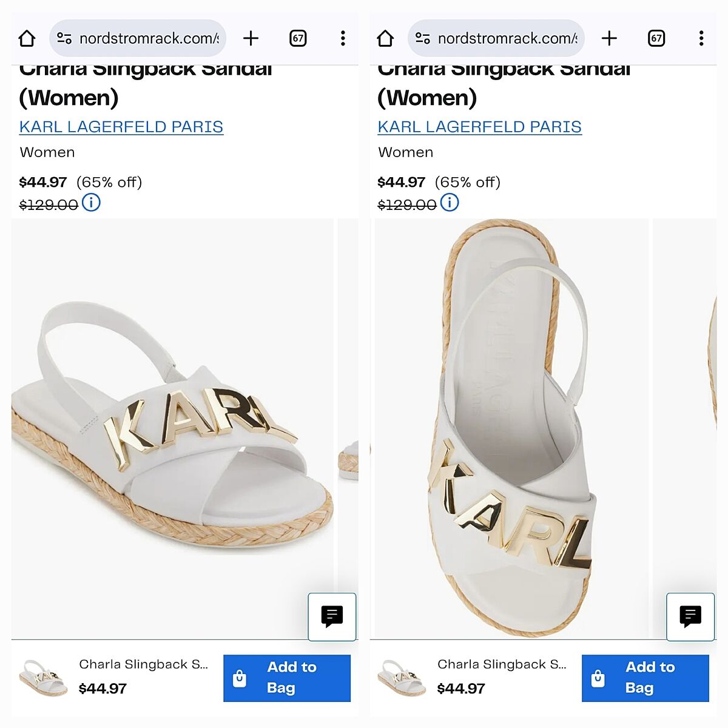Viewport: 728px width, 728px height.
Task: Tap the home icon in left browser
Action: pos(27,39)
